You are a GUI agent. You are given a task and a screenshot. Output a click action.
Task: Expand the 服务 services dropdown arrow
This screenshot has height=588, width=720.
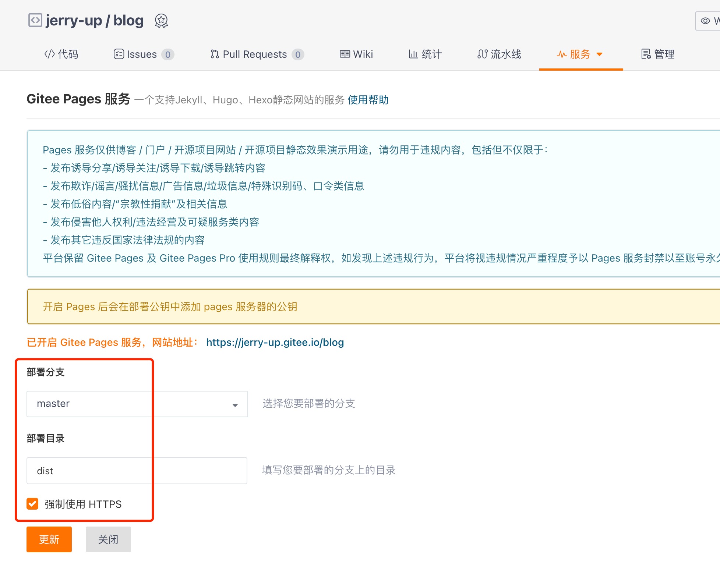[600, 54]
